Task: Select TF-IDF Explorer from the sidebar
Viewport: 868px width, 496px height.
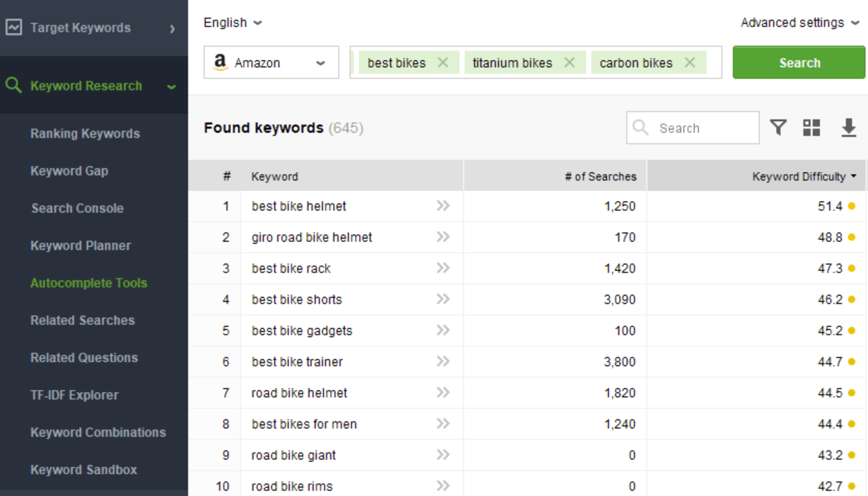Action: [74, 395]
